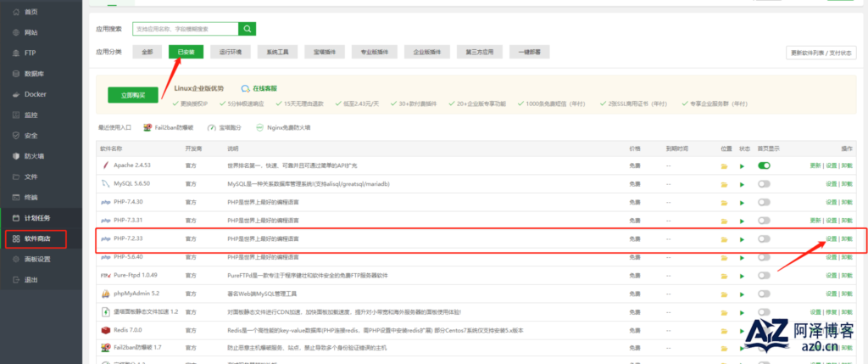Enable homepage display toggle for PHP-7.2.33
Image resolution: width=868 pixels, height=364 pixels.
[764, 239]
